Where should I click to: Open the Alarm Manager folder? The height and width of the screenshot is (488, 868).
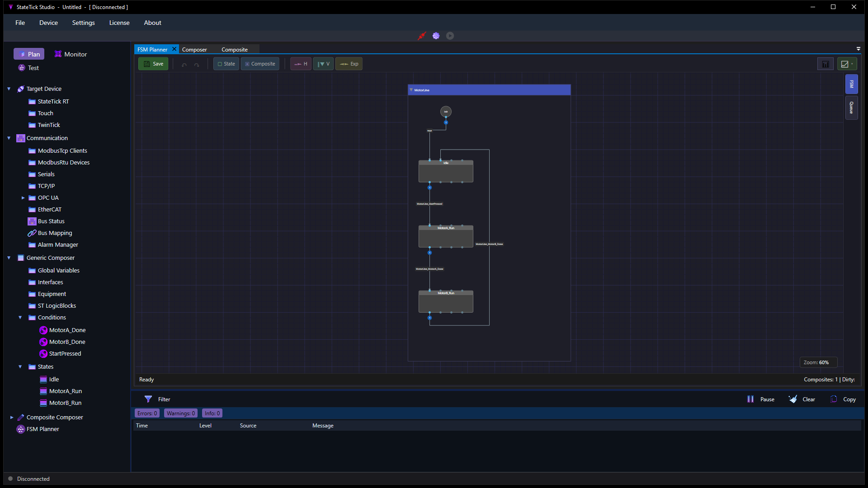[x=53, y=245]
